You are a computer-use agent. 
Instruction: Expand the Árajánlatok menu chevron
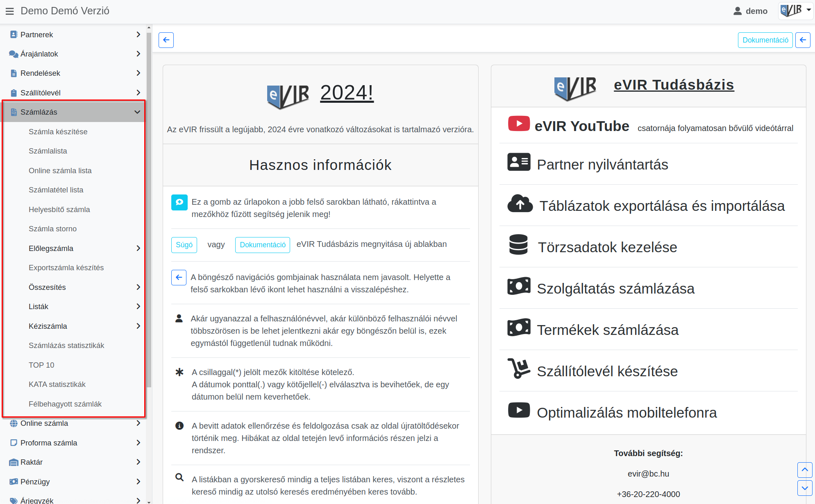[138, 54]
